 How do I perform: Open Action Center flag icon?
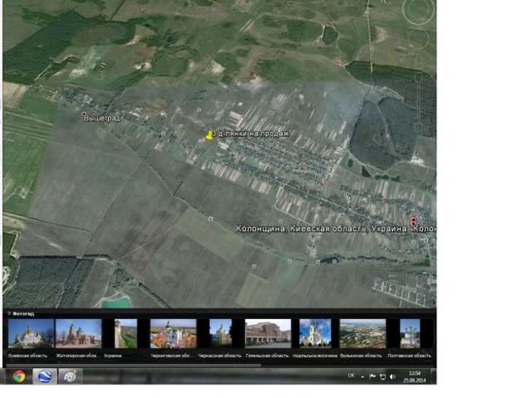372,376
